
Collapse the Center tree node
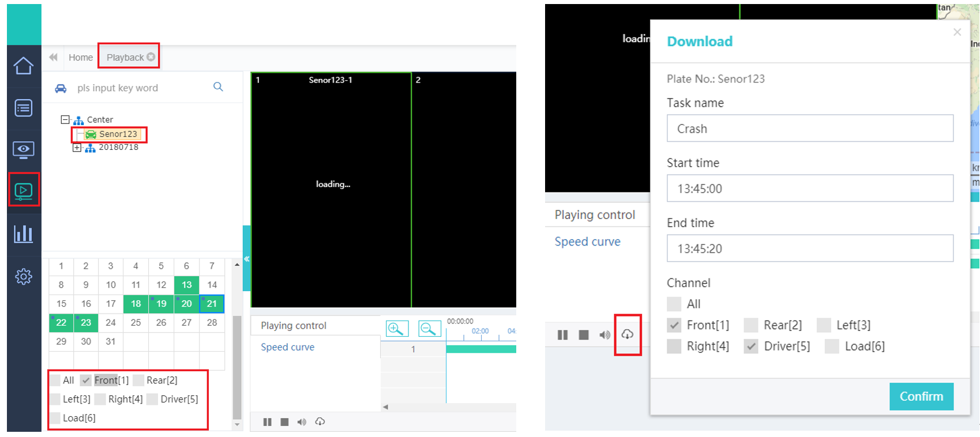(x=65, y=119)
